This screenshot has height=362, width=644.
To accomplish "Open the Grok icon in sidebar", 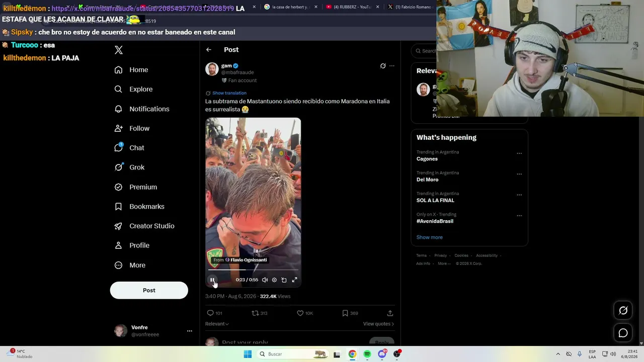I will tap(119, 167).
